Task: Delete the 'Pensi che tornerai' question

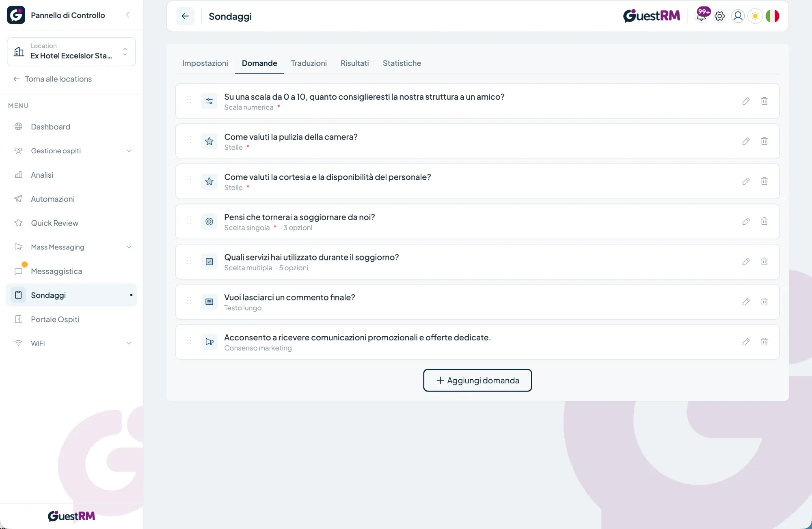Action: (764, 221)
